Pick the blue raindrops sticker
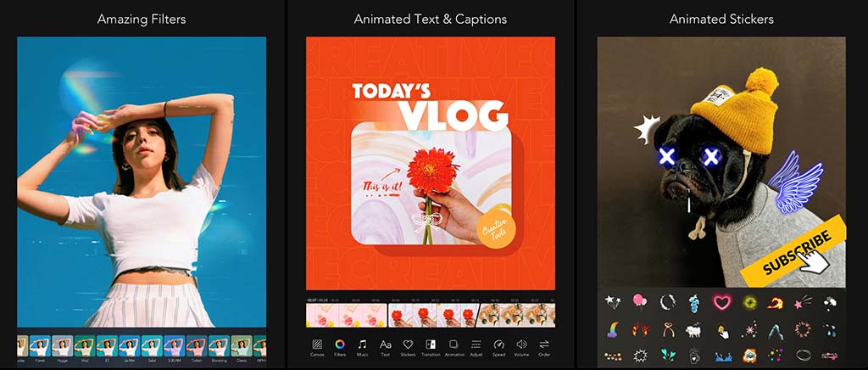Viewport: 868px width, 370px height. tap(830, 331)
